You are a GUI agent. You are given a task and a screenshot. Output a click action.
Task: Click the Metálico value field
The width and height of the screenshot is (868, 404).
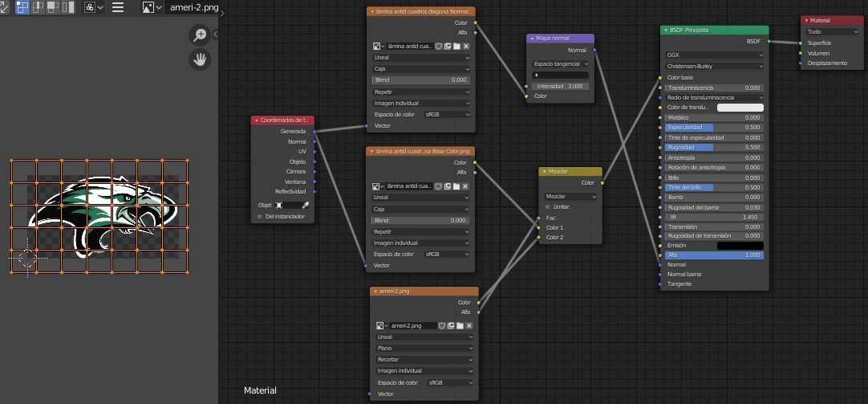click(714, 117)
